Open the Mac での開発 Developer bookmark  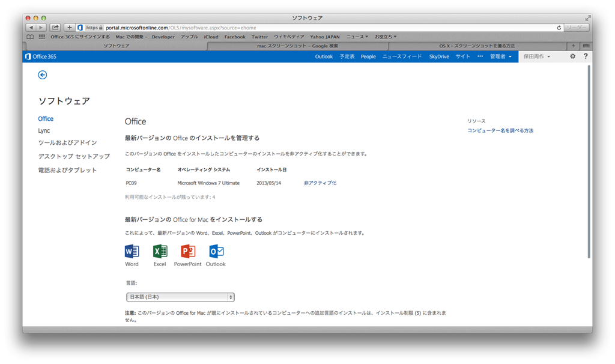(145, 37)
